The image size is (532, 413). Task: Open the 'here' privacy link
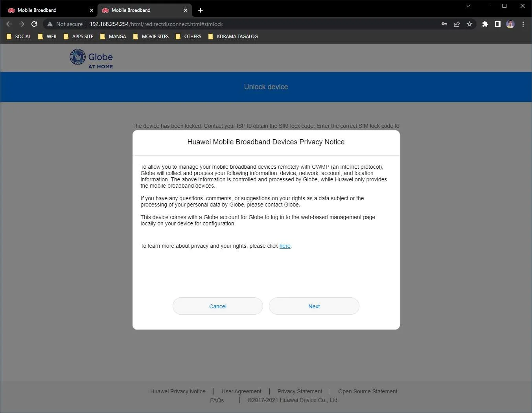coord(285,246)
